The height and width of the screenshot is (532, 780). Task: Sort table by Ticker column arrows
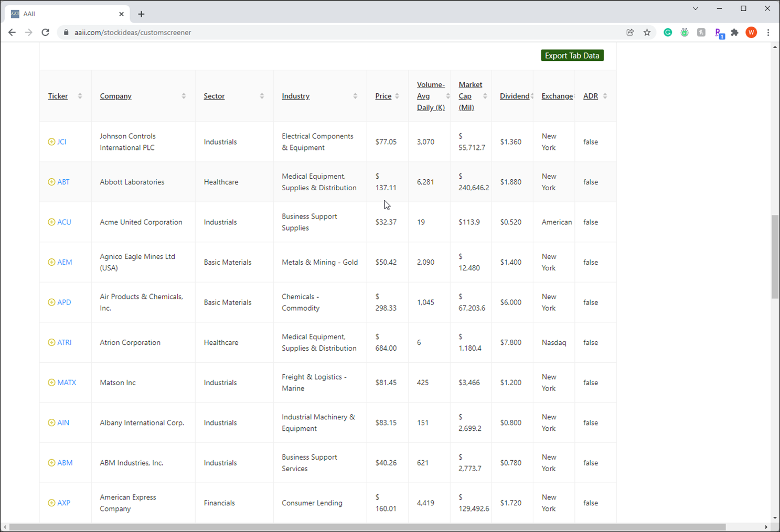(80, 96)
